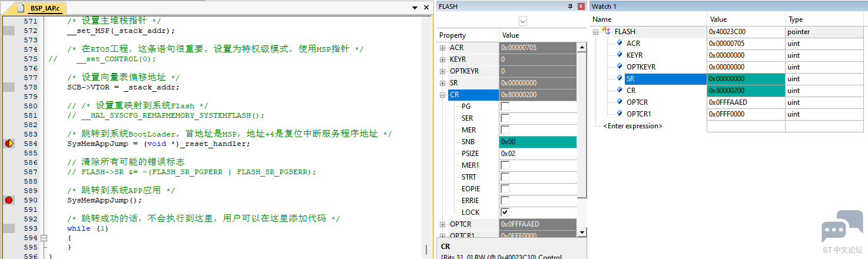Click the OPTKEYR member icon in Watch 1

(x=619, y=67)
